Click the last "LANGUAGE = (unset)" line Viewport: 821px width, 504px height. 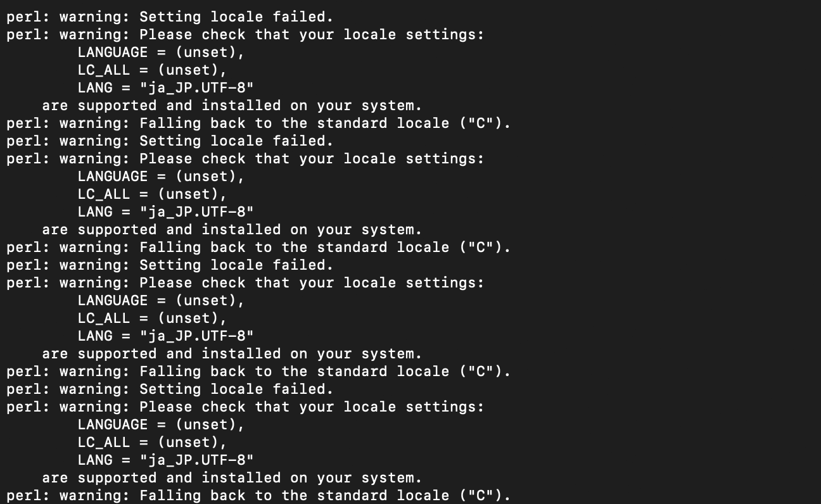click(161, 425)
